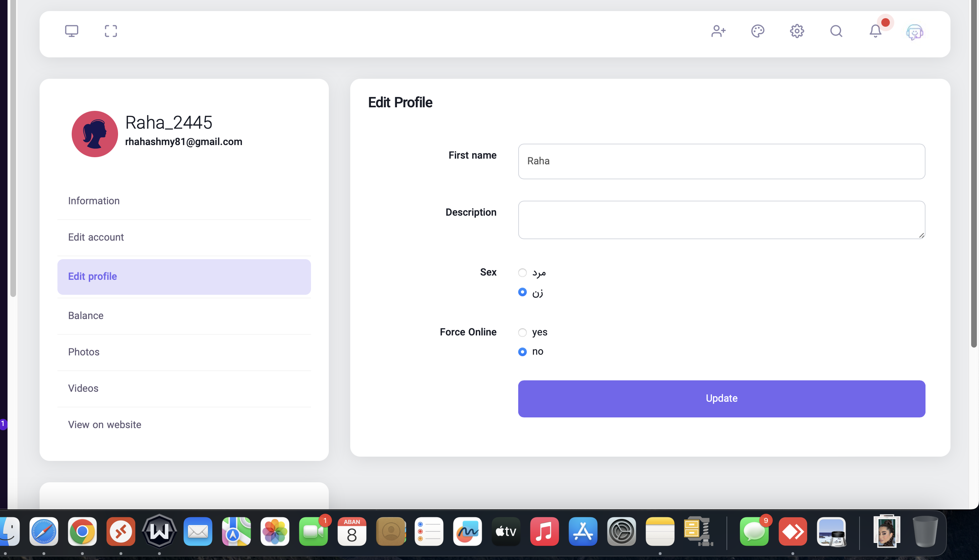The height and width of the screenshot is (560, 979).
Task: Open the notifications bell
Action: click(876, 31)
